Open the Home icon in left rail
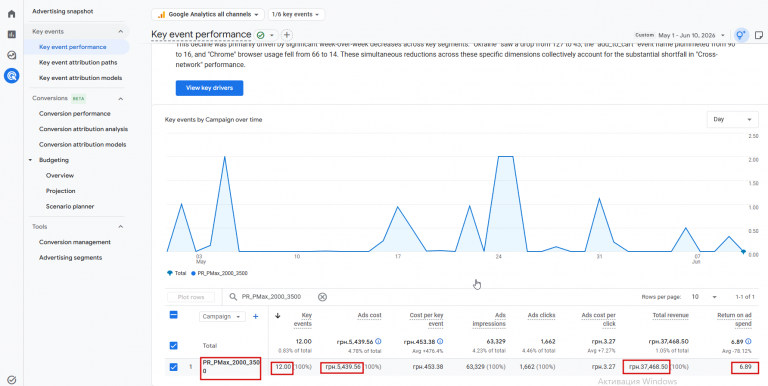The height and width of the screenshot is (386, 768). click(x=11, y=14)
